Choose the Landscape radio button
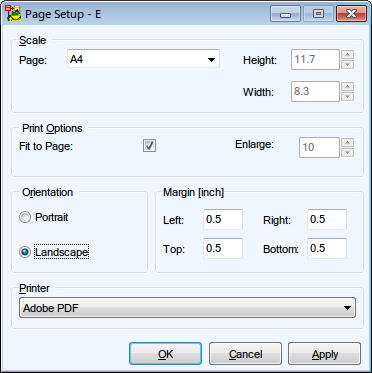This screenshot has width=372, height=373. click(25, 252)
